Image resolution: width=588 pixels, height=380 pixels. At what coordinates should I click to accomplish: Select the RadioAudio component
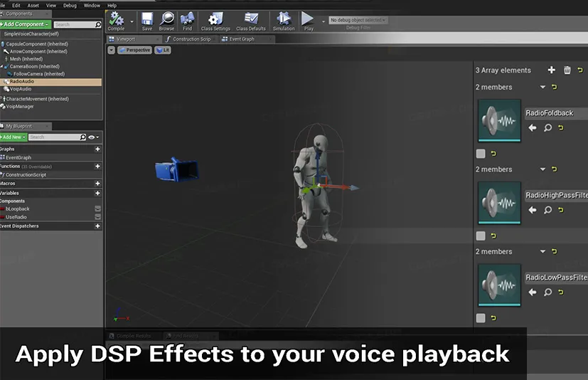point(50,82)
